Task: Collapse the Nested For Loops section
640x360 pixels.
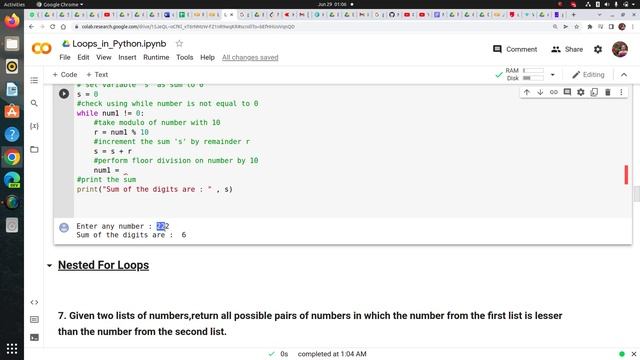Action: 49,266
